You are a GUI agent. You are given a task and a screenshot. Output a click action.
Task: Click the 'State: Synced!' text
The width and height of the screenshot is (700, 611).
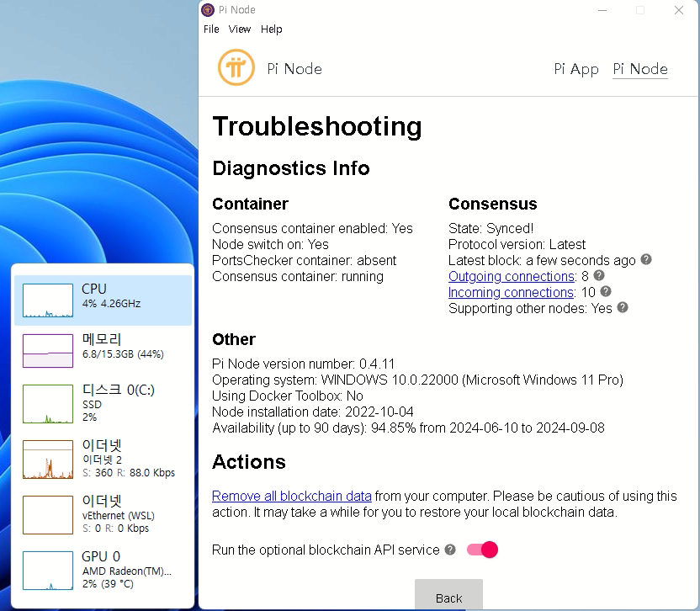click(491, 228)
